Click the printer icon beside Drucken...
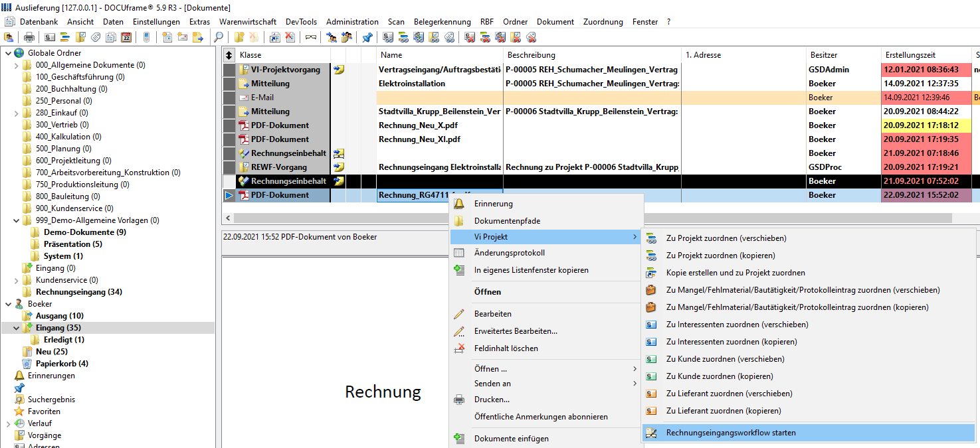Viewport: 980px width, 448px height. coord(459,400)
